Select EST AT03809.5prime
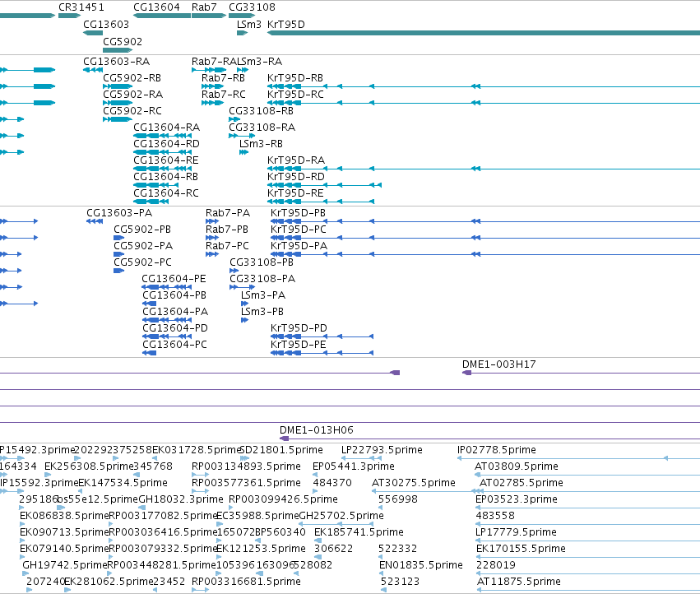This screenshot has height=594, width=700. pyautogui.click(x=517, y=466)
